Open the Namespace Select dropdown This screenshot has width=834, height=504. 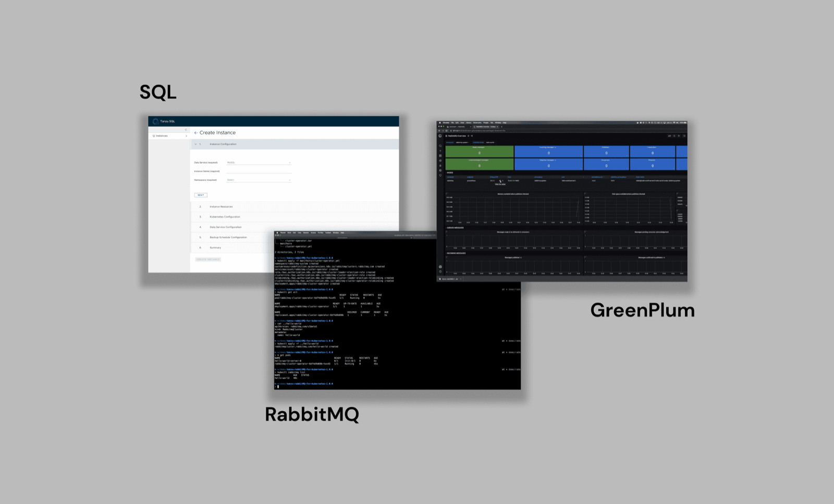(259, 180)
